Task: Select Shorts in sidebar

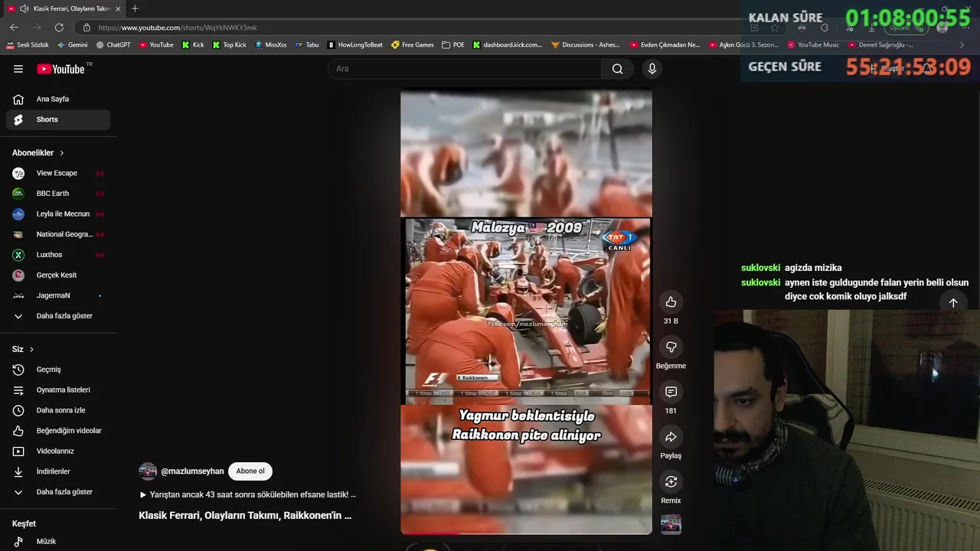Action: 58,119
